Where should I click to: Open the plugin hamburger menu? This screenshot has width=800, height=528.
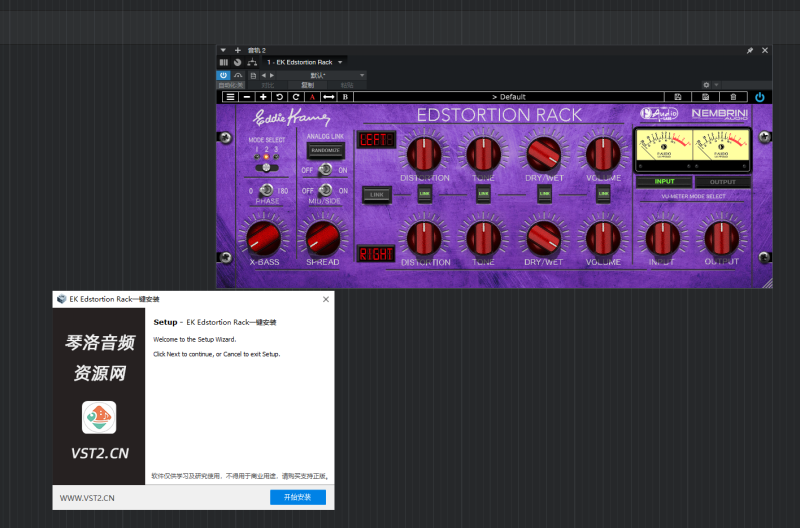click(229, 97)
